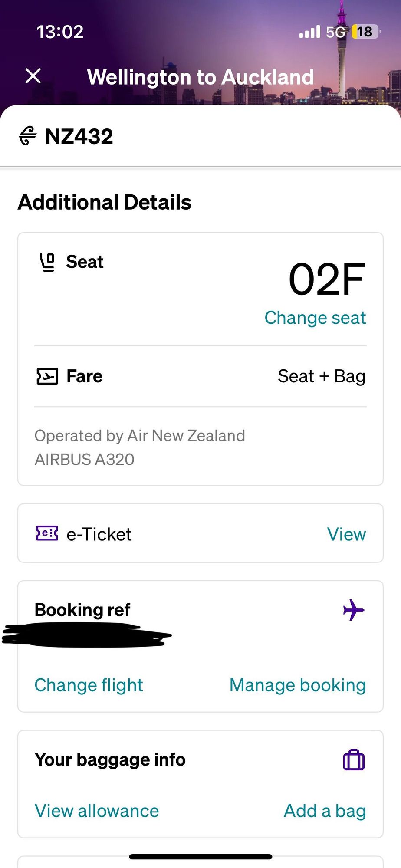Tap the 5G signal status indicator

(335, 32)
